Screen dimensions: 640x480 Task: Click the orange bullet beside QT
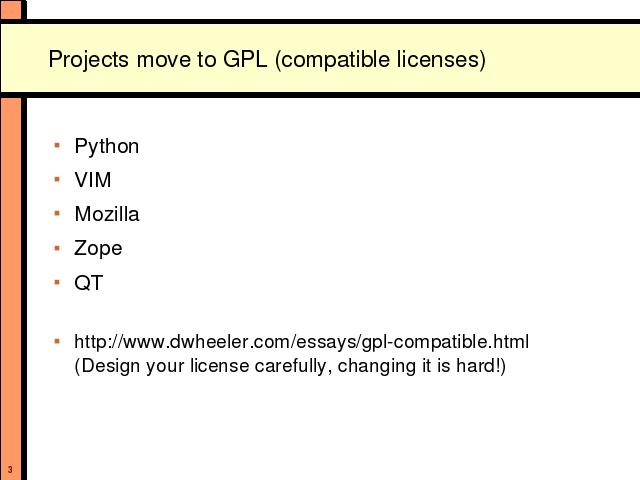click(x=57, y=282)
